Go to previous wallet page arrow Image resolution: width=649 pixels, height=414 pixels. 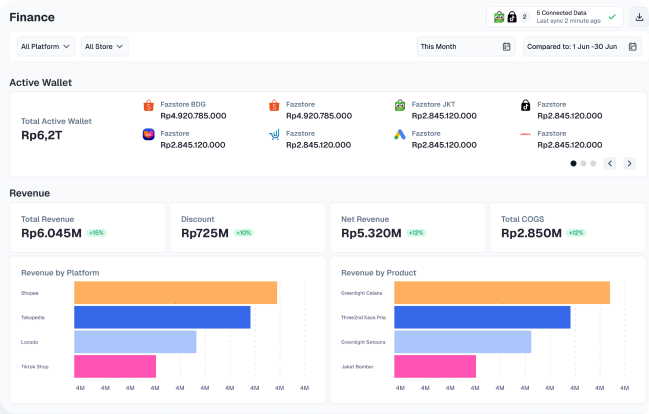coord(609,163)
